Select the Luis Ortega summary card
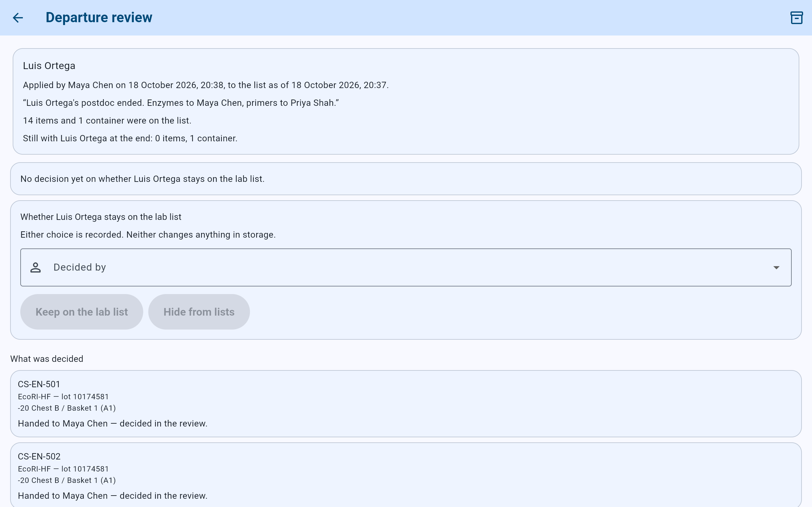 coord(406,101)
